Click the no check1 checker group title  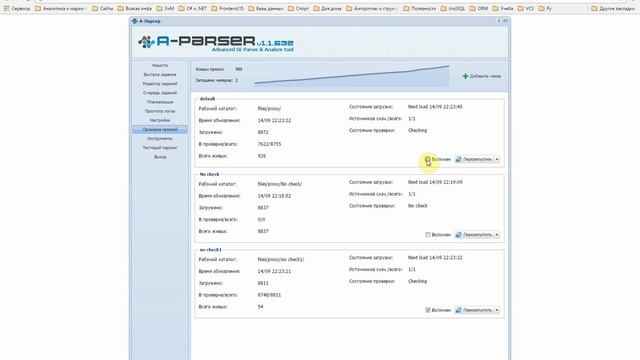(211, 250)
